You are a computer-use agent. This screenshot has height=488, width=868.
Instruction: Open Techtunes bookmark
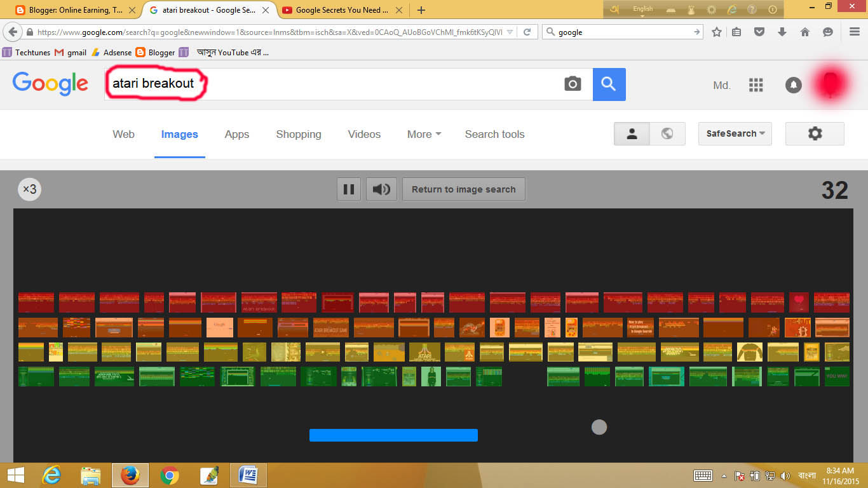click(x=27, y=53)
